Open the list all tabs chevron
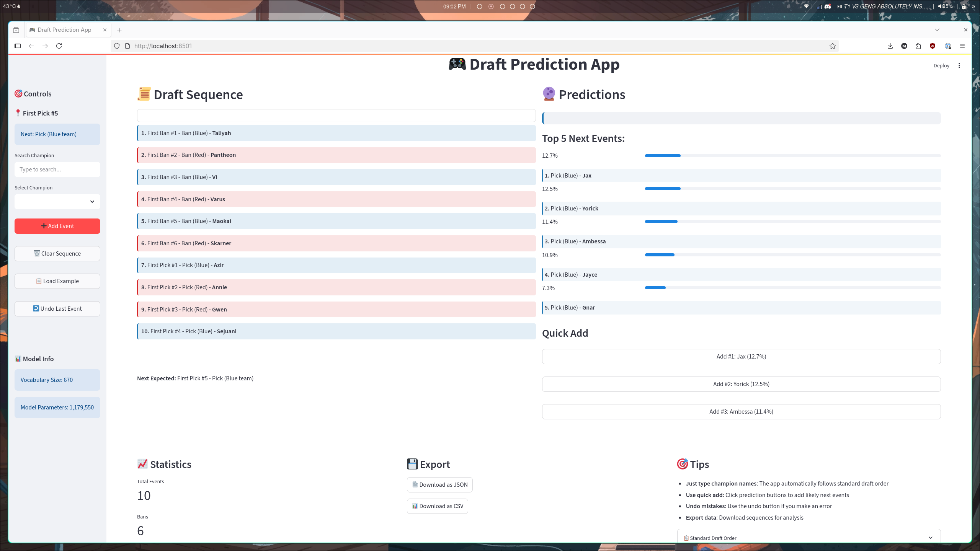Viewport: 980px width, 551px height. (937, 30)
